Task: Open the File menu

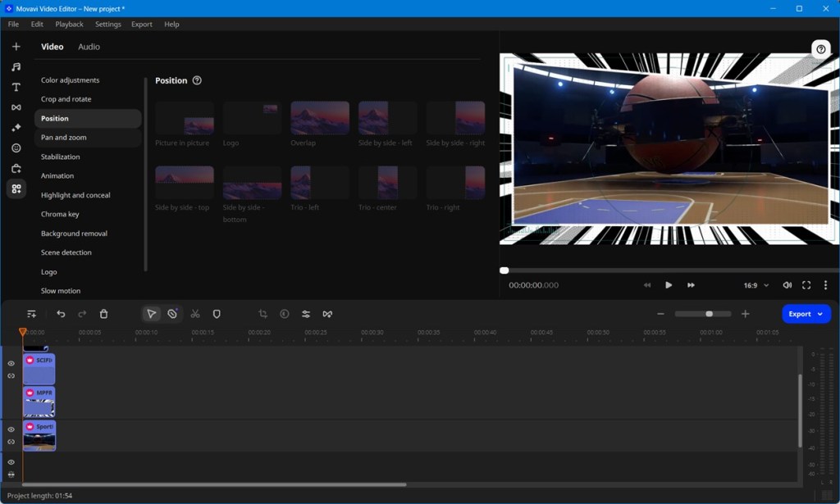Action: [13, 24]
